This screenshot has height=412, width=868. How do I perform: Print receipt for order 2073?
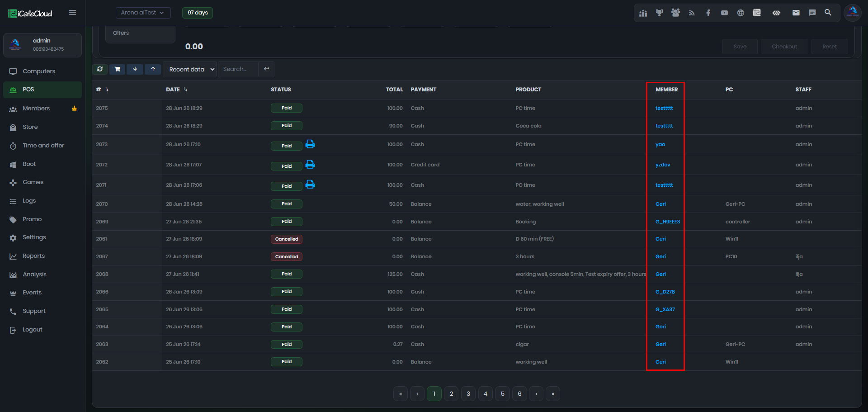[310, 144]
